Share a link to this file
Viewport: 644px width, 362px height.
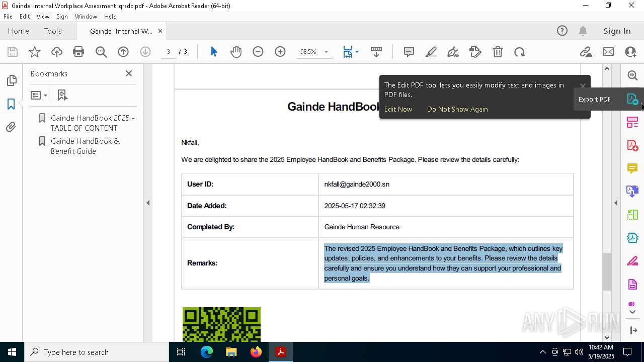(586, 52)
